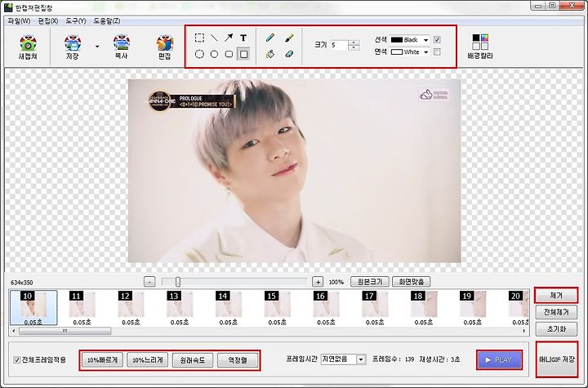This screenshot has height=388, width=588.
Task: Select frame 11 thumbnail
Action: coord(82,307)
